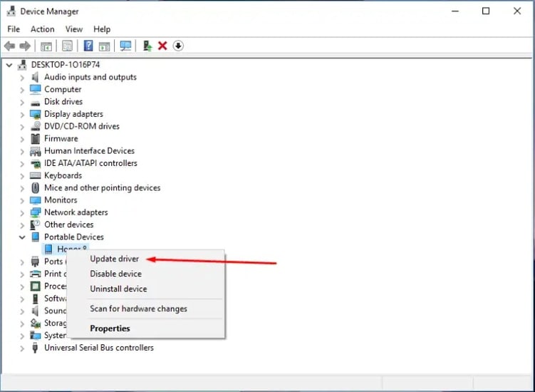Maximize the Device Manager window

click(x=486, y=11)
